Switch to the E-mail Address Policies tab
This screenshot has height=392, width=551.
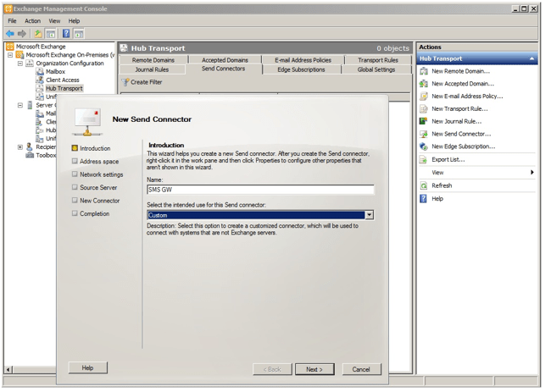303,60
